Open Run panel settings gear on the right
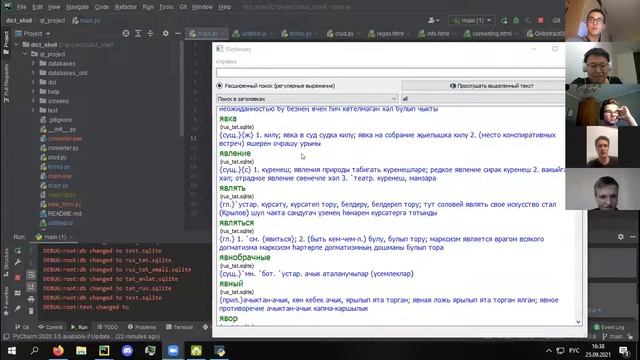Image resolution: width=640 pixels, height=360 pixels. pos(620,237)
